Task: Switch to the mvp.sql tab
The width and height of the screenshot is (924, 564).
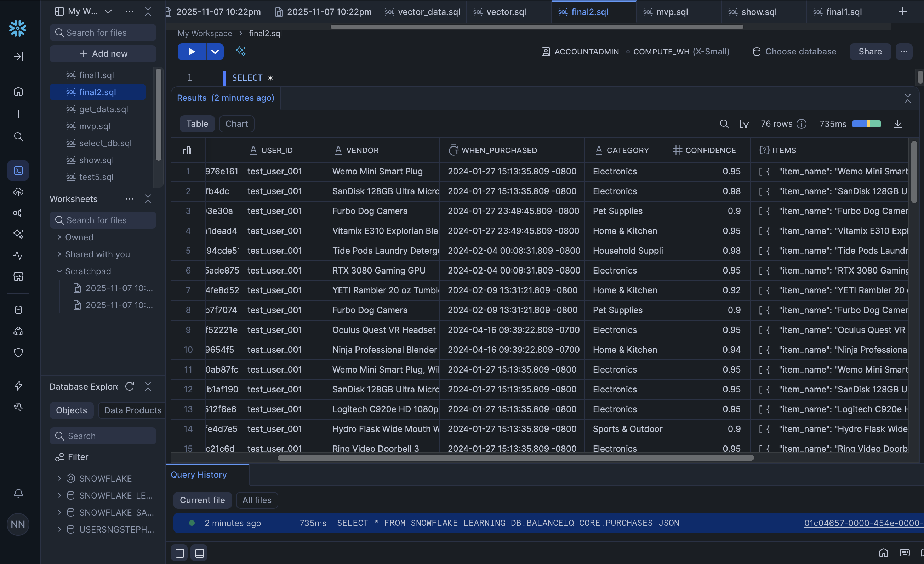Action: (x=671, y=12)
